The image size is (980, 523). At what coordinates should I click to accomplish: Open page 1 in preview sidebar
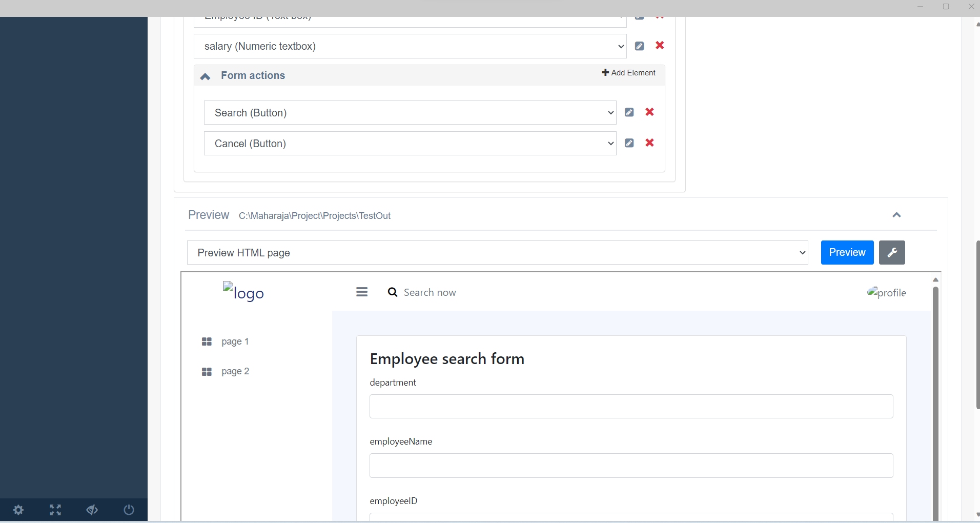coord(235,341)
